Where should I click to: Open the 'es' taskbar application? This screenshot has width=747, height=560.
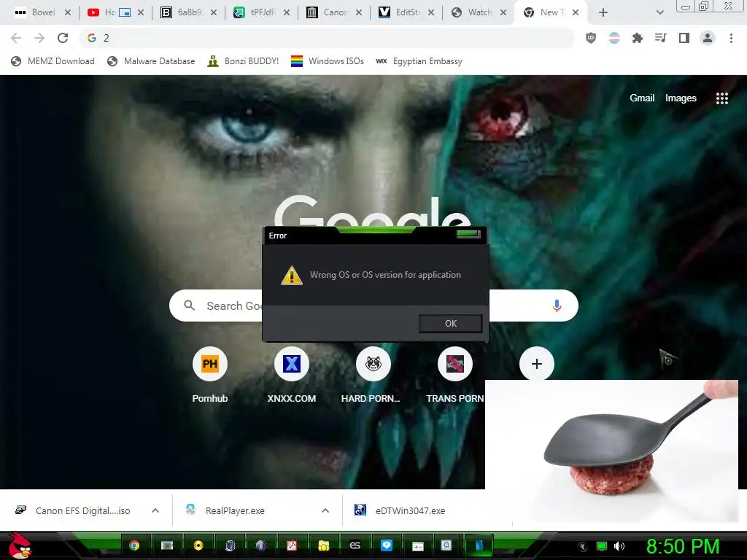[355, 545]
